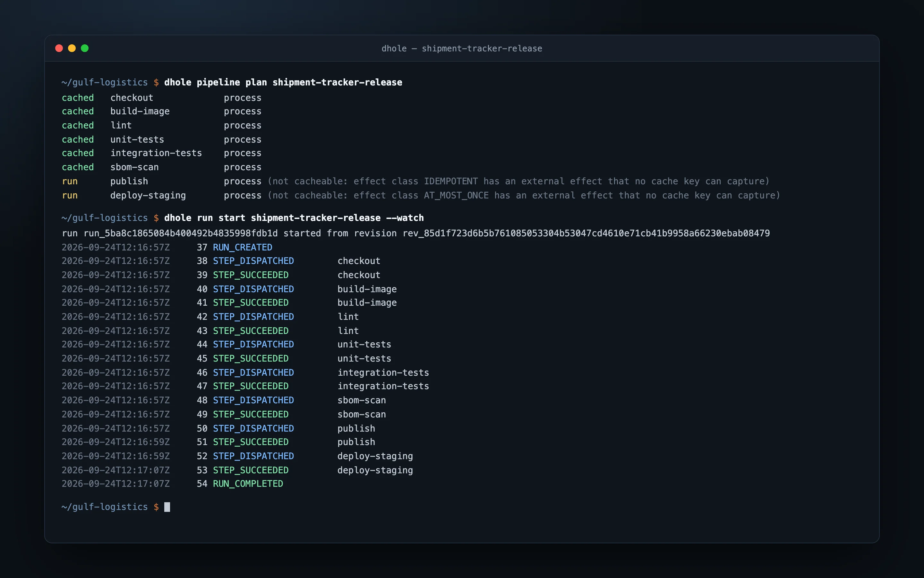The image size is (924, 578).
Task: Click the timestamp of event 51
Action: coord(116,442)
